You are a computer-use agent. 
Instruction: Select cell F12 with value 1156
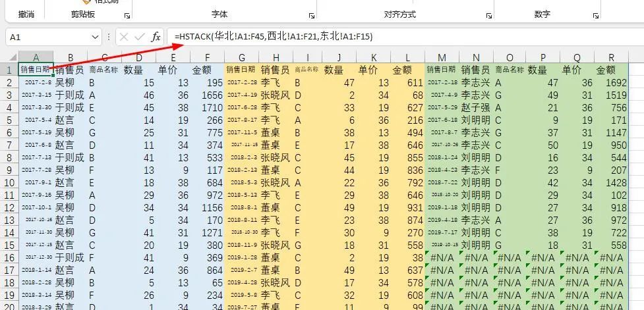208,207
